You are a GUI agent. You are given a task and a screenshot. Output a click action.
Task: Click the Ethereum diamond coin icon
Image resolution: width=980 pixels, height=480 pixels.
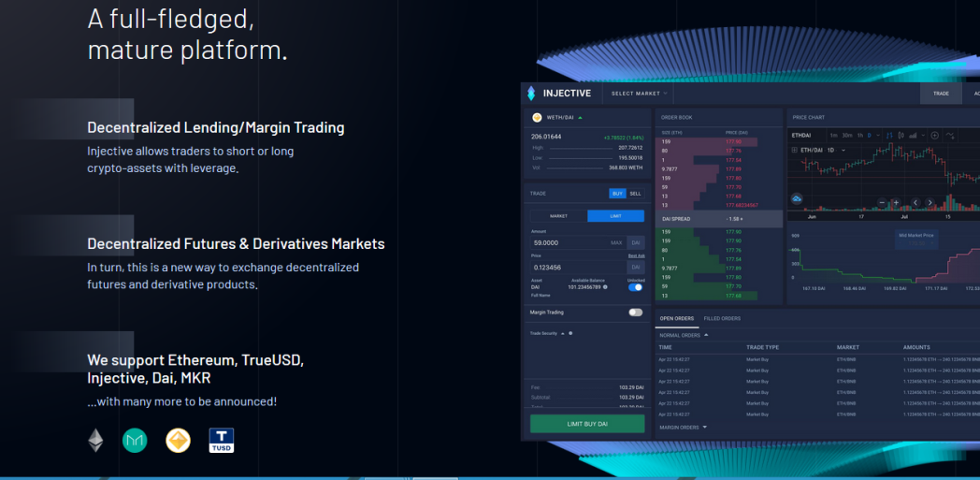(95, 440)
